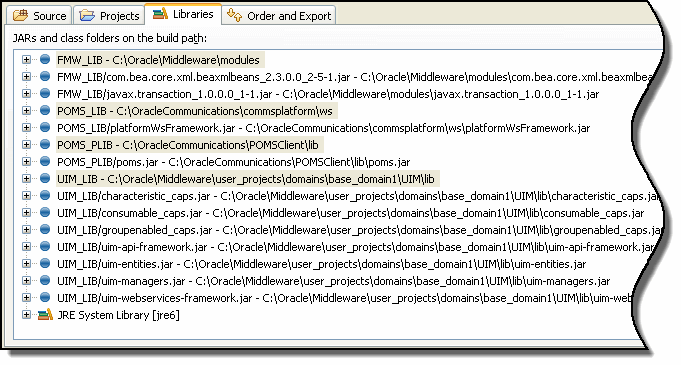Select the UIM_LIB/uim-webservices-framework.jar row
The width and height of the screenshot is (681, 365).
pos(344,298)
